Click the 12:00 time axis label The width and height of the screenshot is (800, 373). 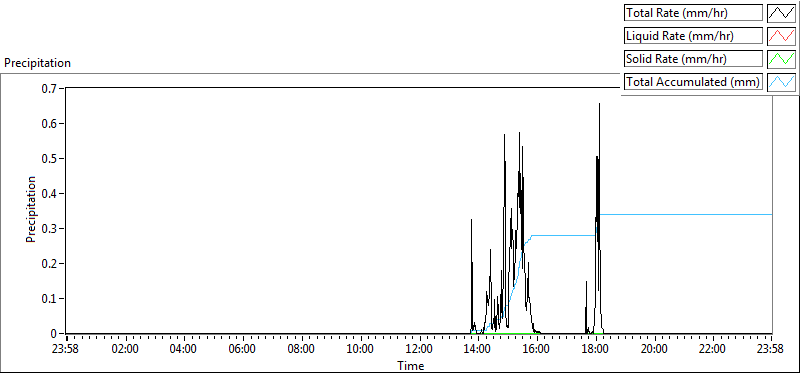point(419,350)
